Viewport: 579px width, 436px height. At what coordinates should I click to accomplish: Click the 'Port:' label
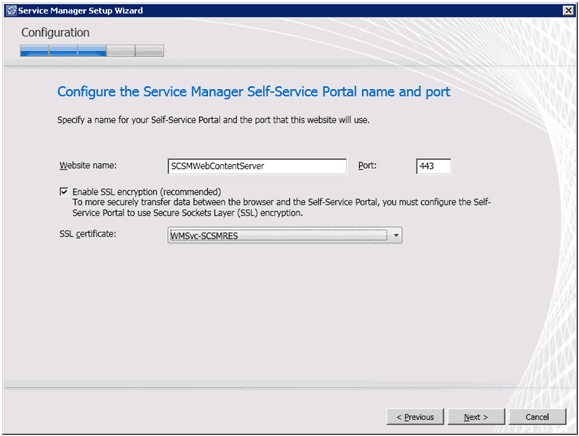[x=367, y=165]
